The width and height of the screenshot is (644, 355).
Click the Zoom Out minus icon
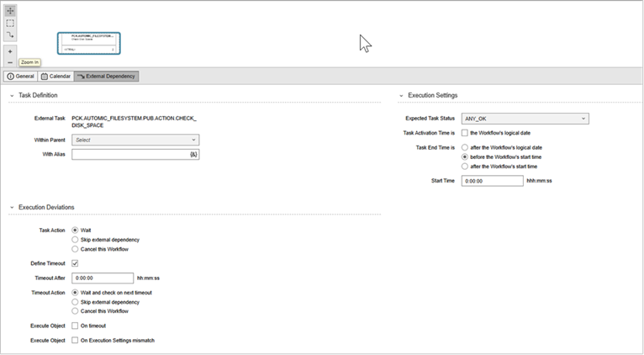coord(10,62)
